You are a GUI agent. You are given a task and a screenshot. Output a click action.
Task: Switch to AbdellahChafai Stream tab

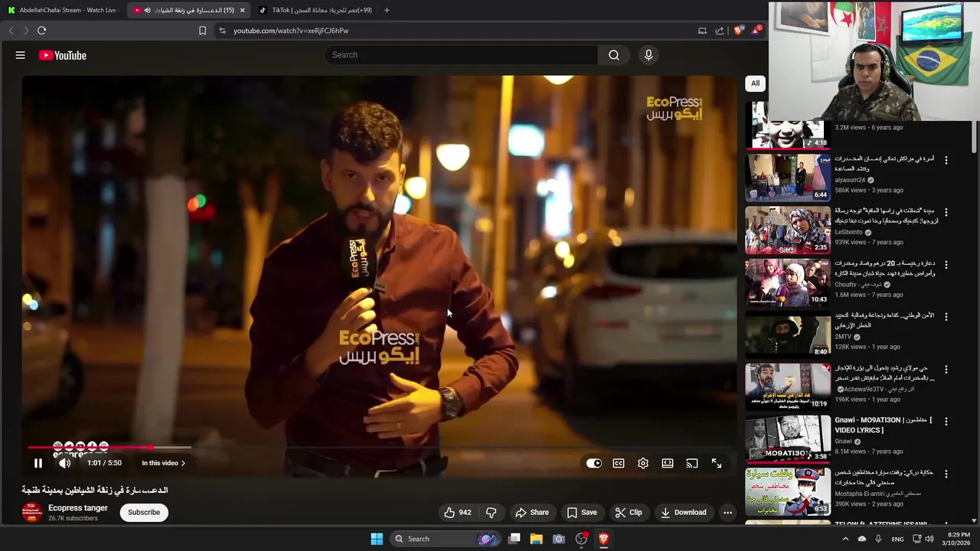pos(64,10)
